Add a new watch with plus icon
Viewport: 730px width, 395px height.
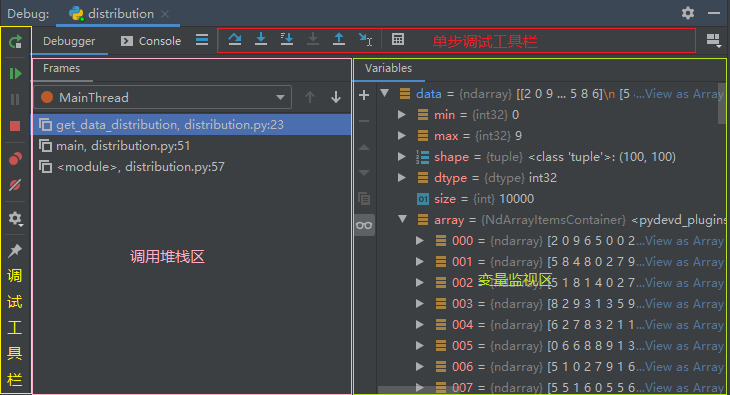[364, 95]
